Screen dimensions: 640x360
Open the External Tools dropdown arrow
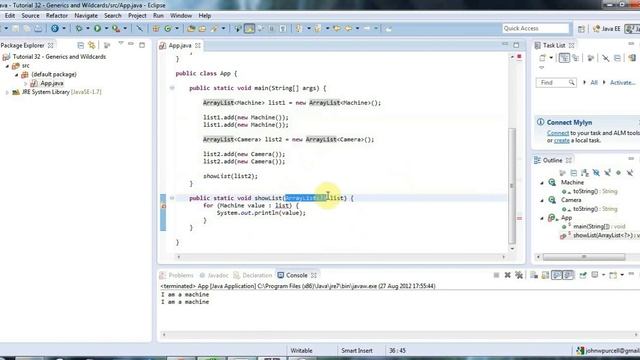[125, 28]
